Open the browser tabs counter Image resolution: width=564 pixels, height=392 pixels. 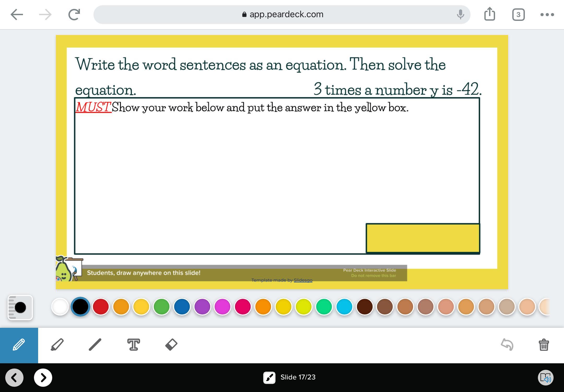tap(518, 15)
